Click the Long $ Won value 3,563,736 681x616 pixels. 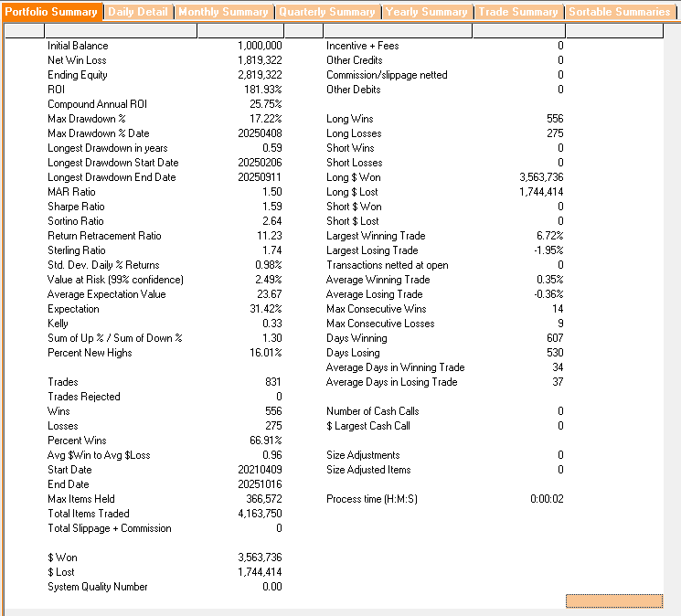(540, 177)
